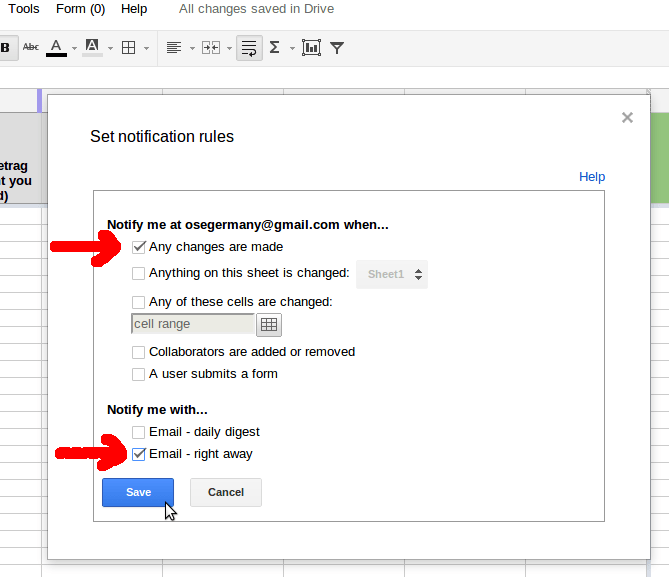Apply strikethrough formatting
Screen dimensions: 669x577
point(31,47)
